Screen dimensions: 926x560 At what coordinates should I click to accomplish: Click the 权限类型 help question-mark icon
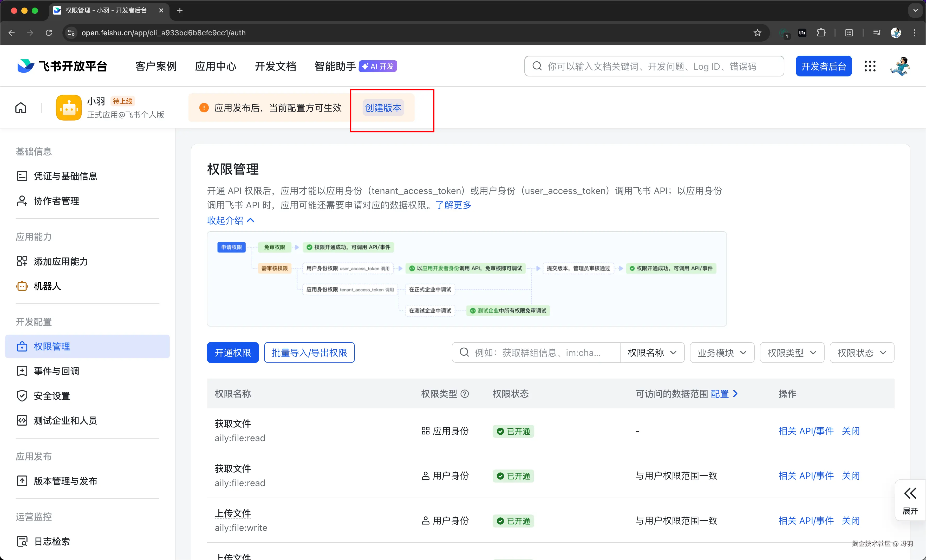point(465,394)
